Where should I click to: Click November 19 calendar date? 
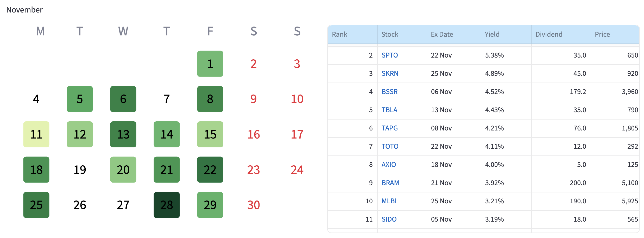pyautogui.click(x=80, y=170)
